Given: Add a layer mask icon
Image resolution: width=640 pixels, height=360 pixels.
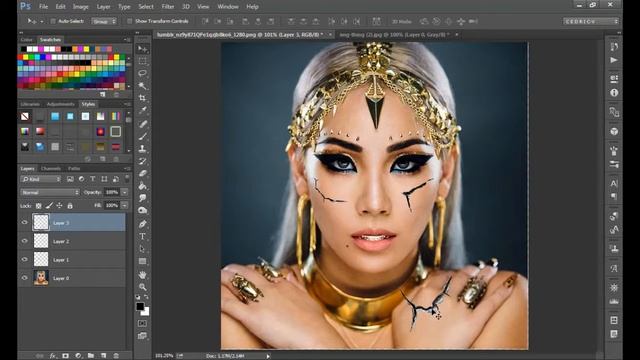Looking at the screenshot, I should (x=65, y=356).
